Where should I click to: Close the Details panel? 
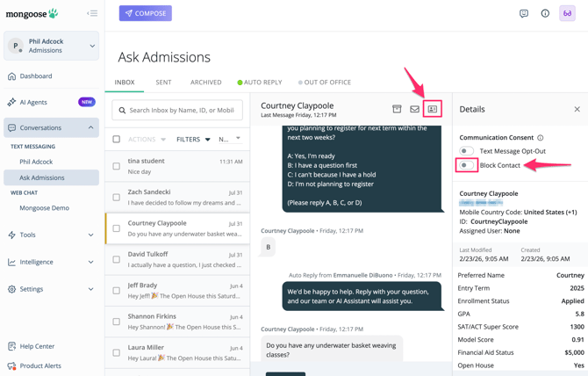point(577,109)
